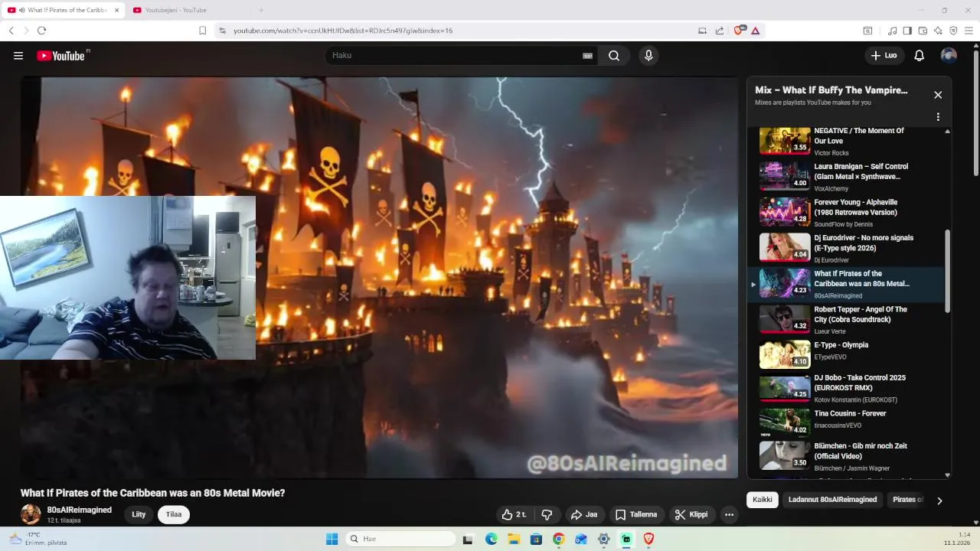Viewport: 980px width, 551px height.
Task: Play Robert Tepper - Angel Of The City
Action: [846, 320]
